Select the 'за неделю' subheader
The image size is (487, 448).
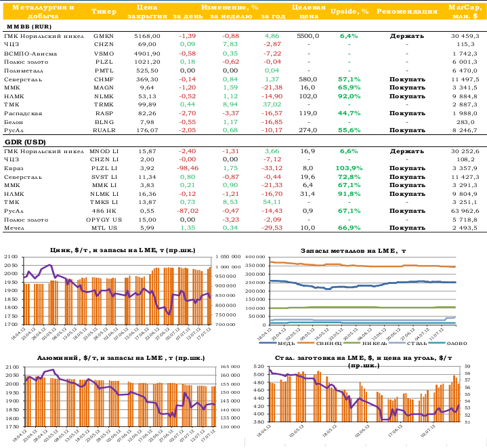(x=231, y=16)
